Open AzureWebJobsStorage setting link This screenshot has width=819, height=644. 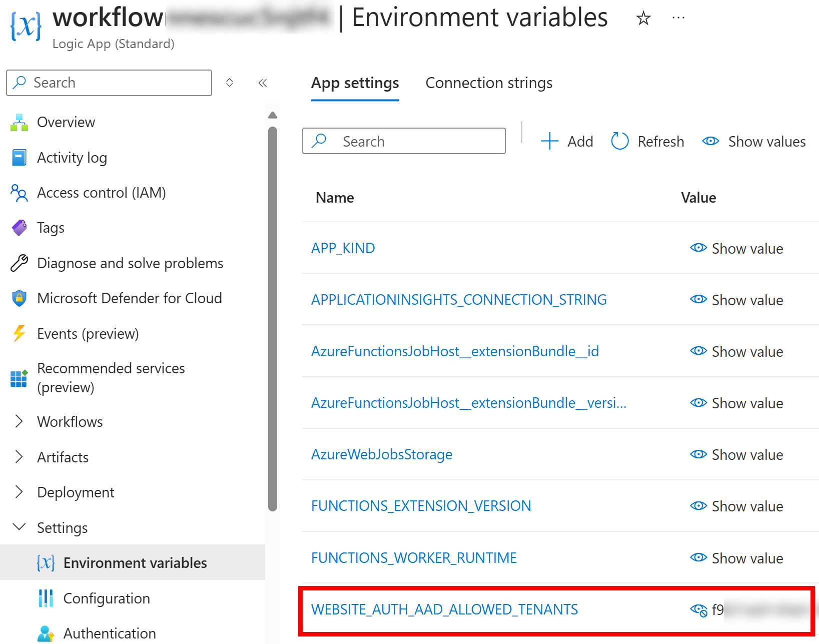click(x=382, y=454)
